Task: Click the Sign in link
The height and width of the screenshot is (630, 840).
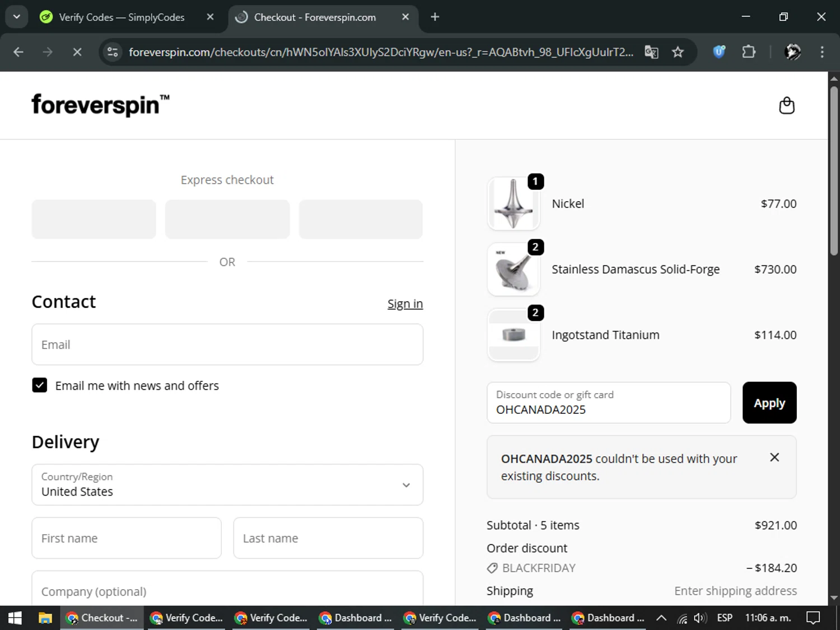Action: [x=405, y=304]
